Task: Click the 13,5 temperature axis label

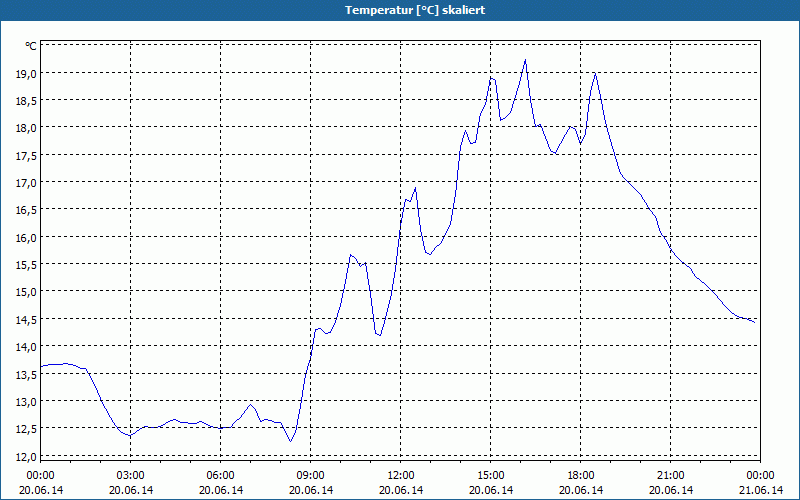Action: coord(26,374)
